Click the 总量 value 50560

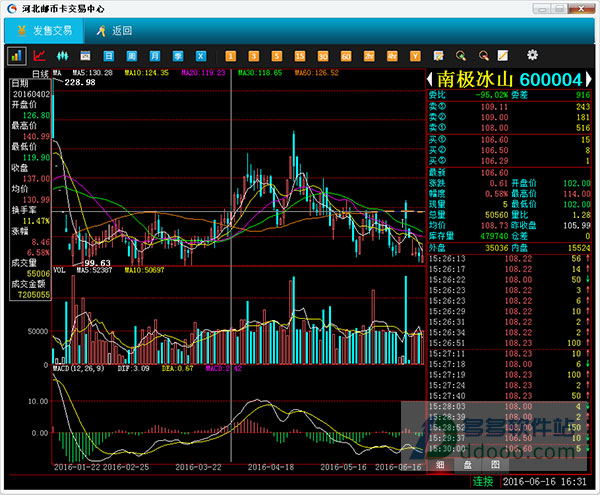[x=497, y=215]
